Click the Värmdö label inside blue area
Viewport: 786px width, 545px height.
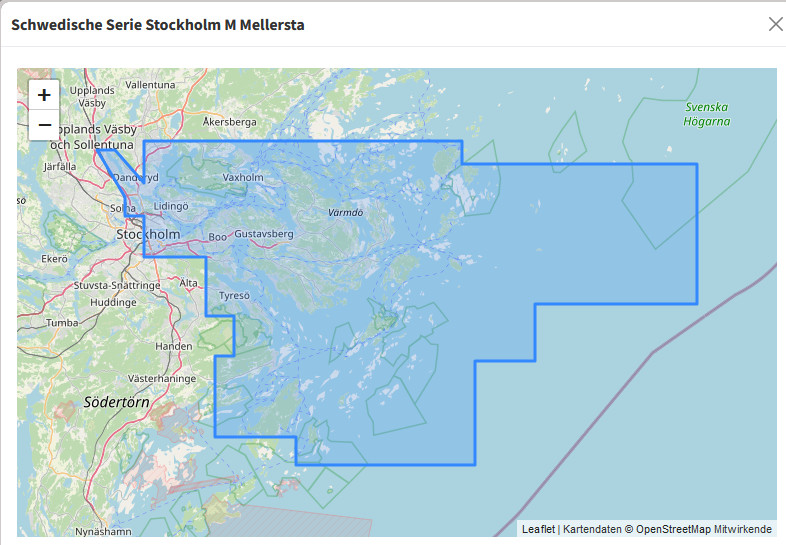[x=345, y=213]
